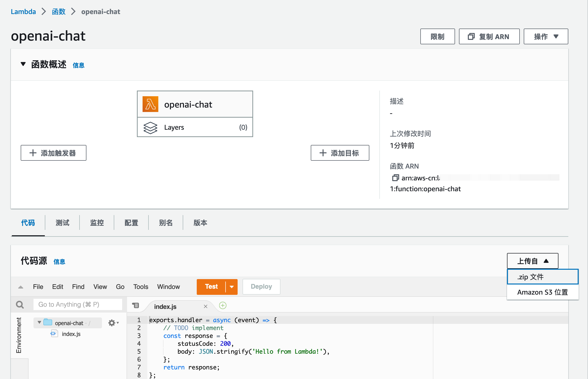Viewport: 588px width, 379px height.
Task: Select the index.js editor tab
Action: tap(165, 306)
